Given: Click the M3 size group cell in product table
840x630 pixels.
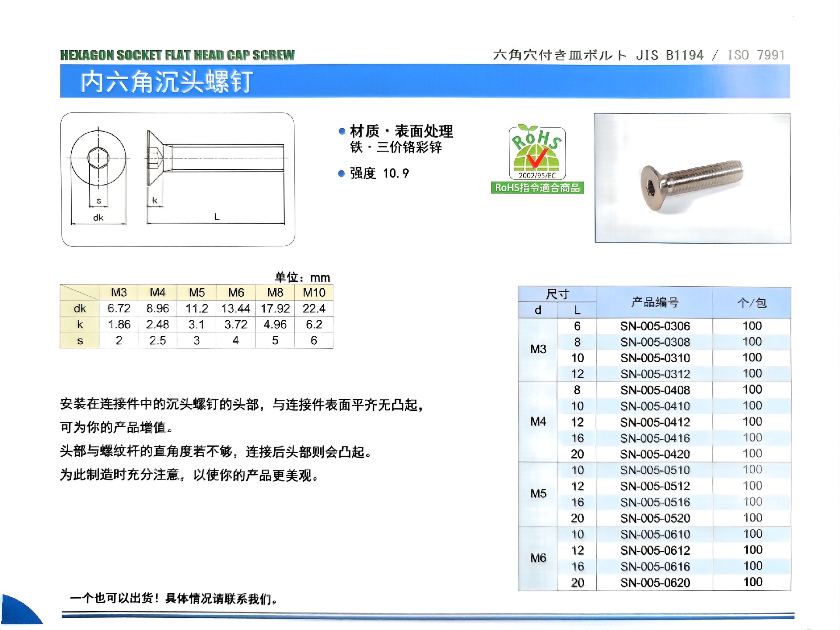Looking at the screenshot, I should point(538,349).
